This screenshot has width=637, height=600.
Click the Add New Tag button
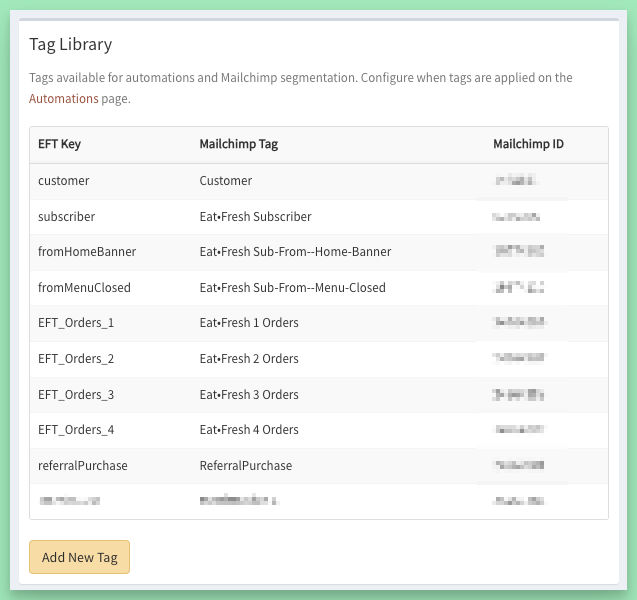[79, 557]
